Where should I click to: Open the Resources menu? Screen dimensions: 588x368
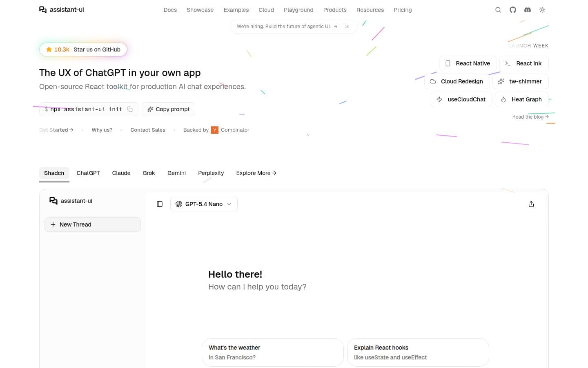pyautogui.click(x=370, y=10)
